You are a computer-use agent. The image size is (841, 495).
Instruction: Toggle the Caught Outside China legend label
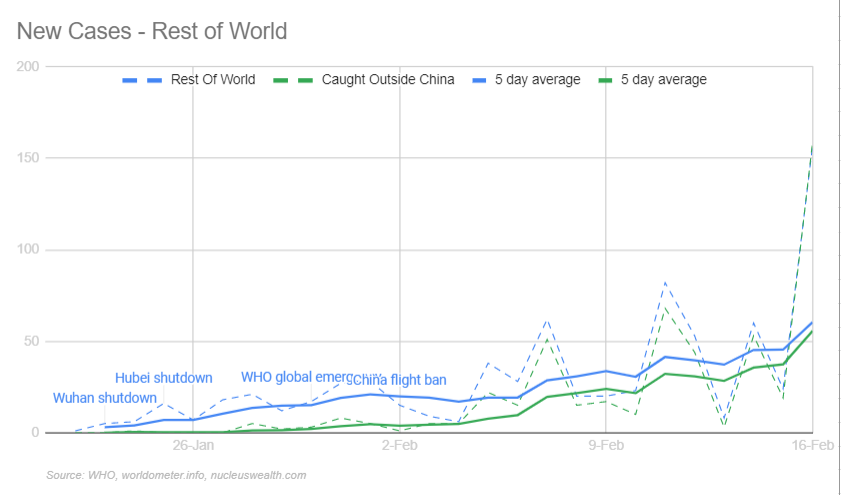tap(388, 80)
